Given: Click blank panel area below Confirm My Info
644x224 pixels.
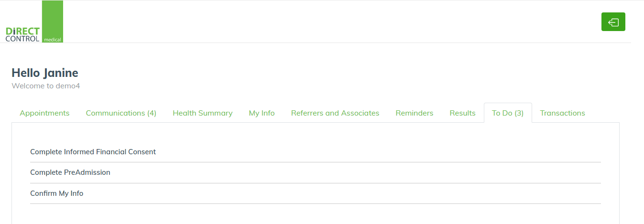Looking at the screenshot, I should click(x=315, y=214).
